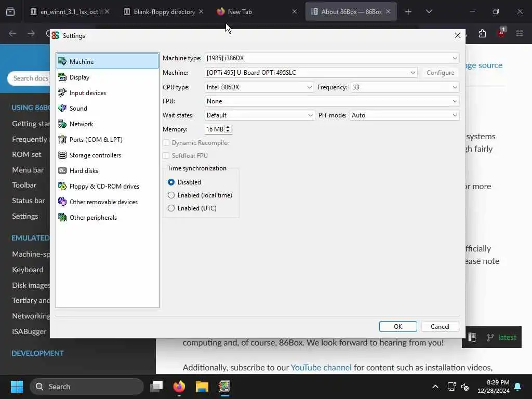
Task: Open Other removable devices icon
Action: 62,202
